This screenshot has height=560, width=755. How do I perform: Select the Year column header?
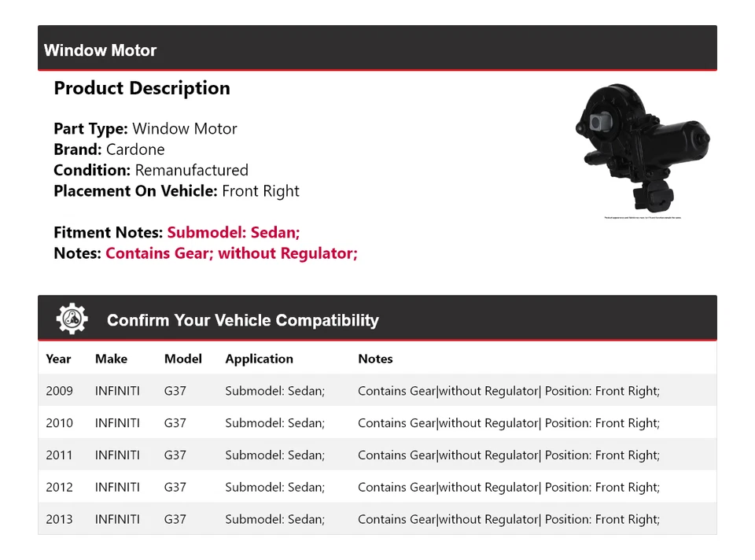click(x=58, y=359)
